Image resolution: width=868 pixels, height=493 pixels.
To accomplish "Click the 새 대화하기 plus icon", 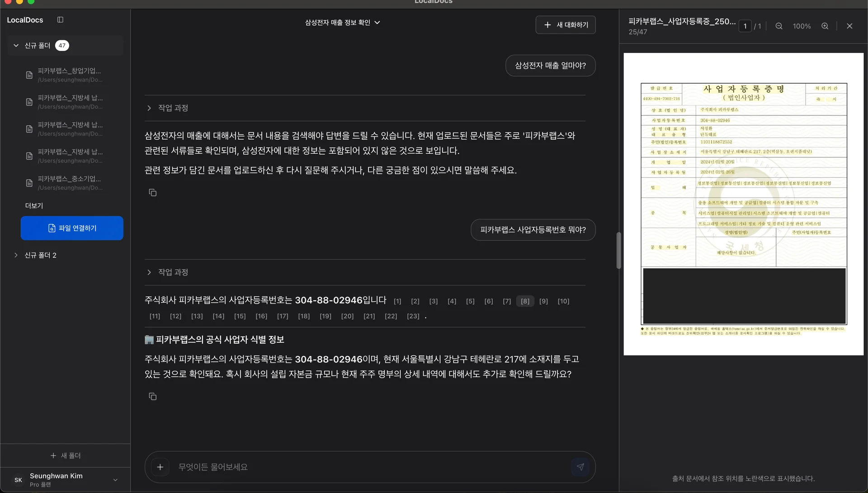I will tap(547, 25).
